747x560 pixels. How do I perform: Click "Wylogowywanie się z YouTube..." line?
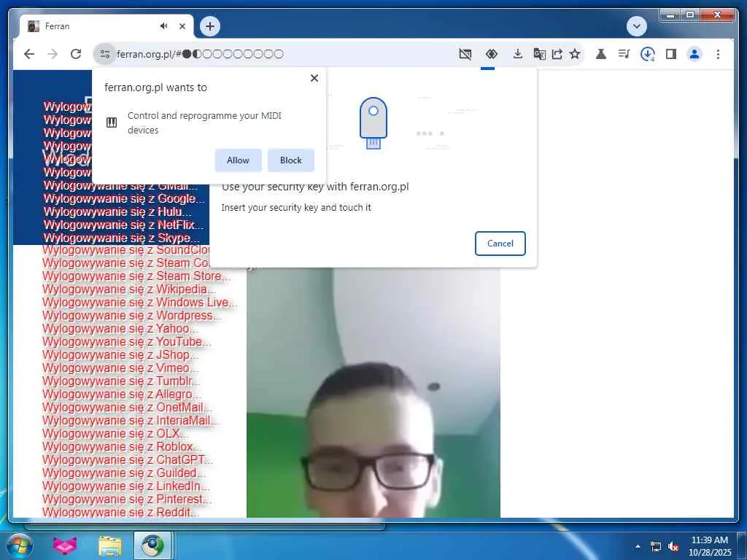pos(126,341)
